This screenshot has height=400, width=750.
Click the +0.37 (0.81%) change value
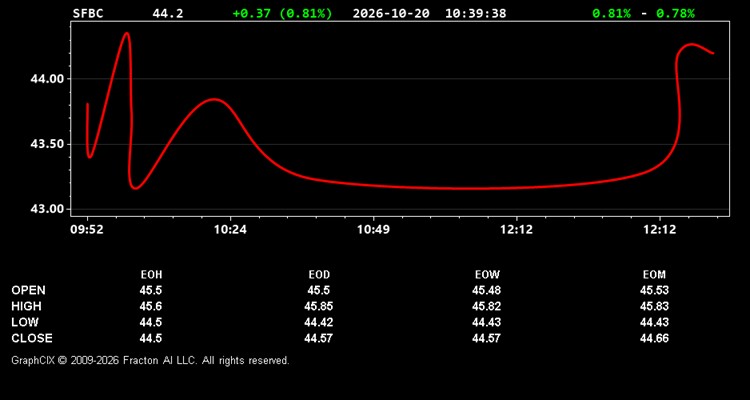click(x=282, y=13)
